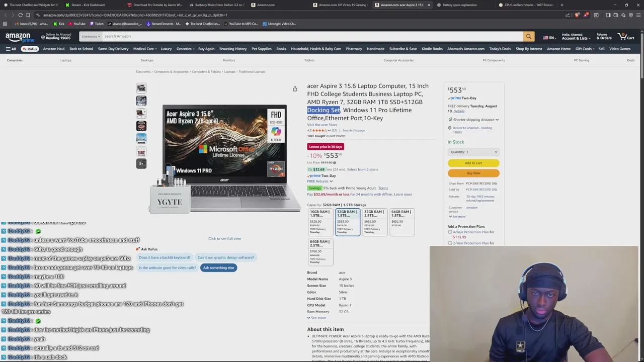
Task: Open the Medical Care nav dropdown
Action: pos(145,49)
